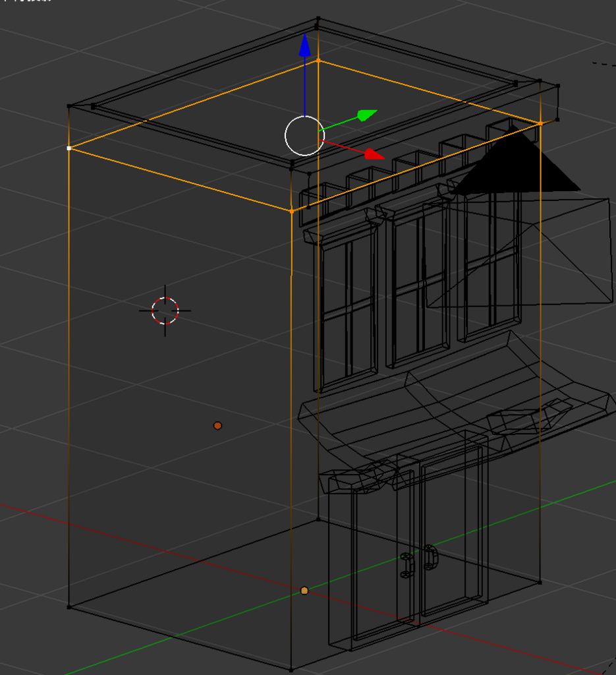
Task: Click the red X-axis manipulator arrow
Action: pyautogui.click(x=374, y=154)
